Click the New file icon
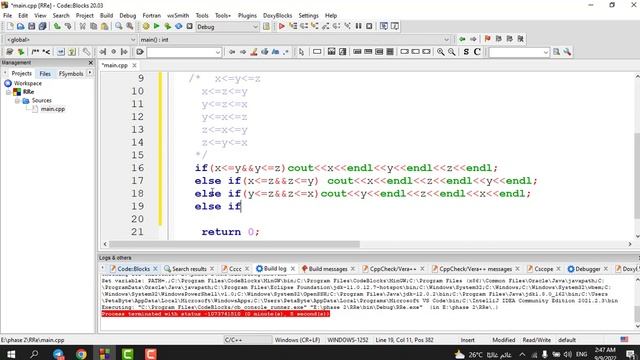The image size is (640, 360). click(10, 27)
